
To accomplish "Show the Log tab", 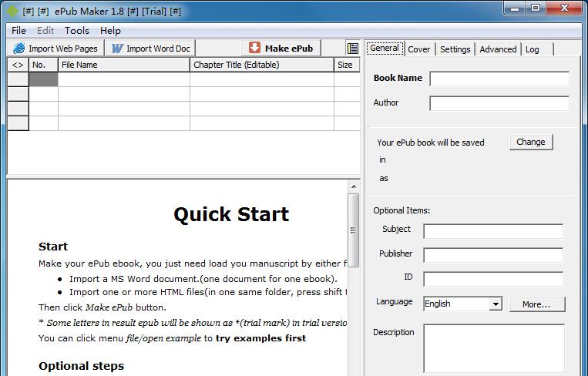I will coord(533,49).
